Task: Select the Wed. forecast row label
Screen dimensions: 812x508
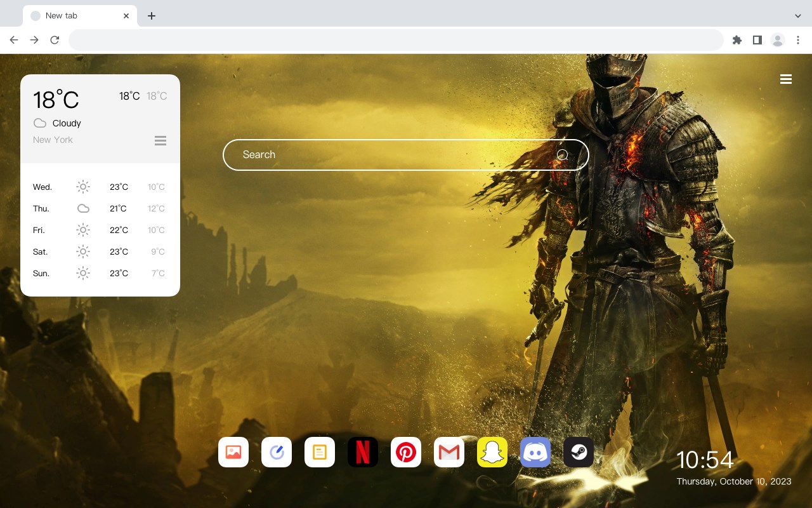Action: point(43,187)
